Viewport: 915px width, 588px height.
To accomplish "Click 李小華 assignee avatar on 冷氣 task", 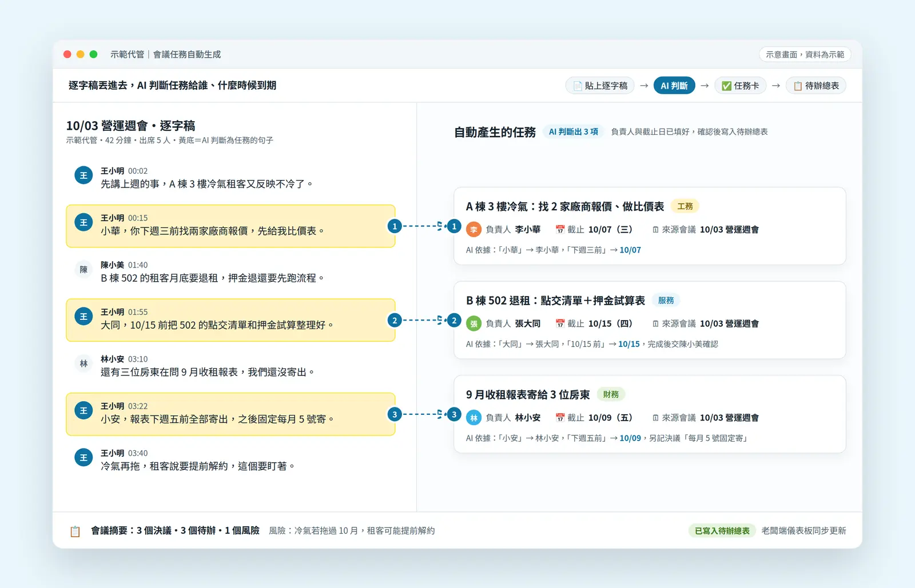I will click(474, 230).
